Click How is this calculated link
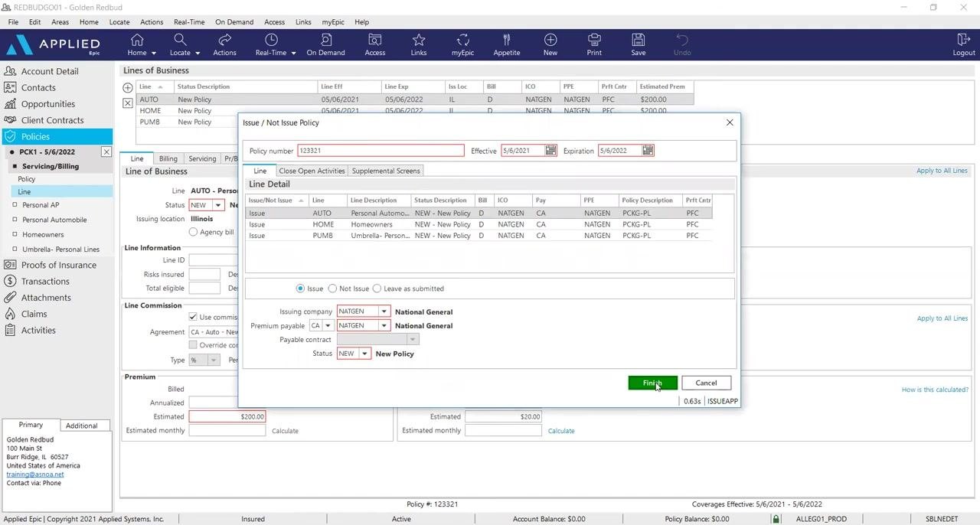This screenshot has height=525, width=980. [935, 390]
